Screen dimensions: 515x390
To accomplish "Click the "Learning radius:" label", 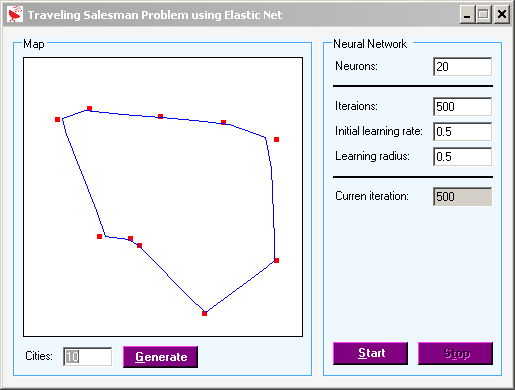I will [372, 156].
